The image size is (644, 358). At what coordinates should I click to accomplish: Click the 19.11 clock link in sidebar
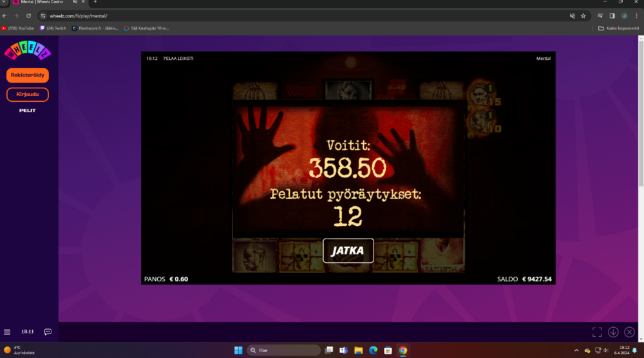pyautogui.click(x=28, y=332)
